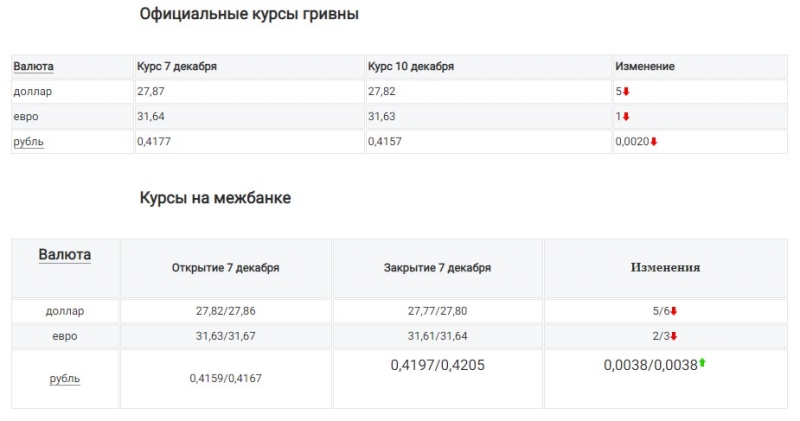Click the bold 'Изменения' header
This screenshot has width=800, height=421.
pos(665,268)
